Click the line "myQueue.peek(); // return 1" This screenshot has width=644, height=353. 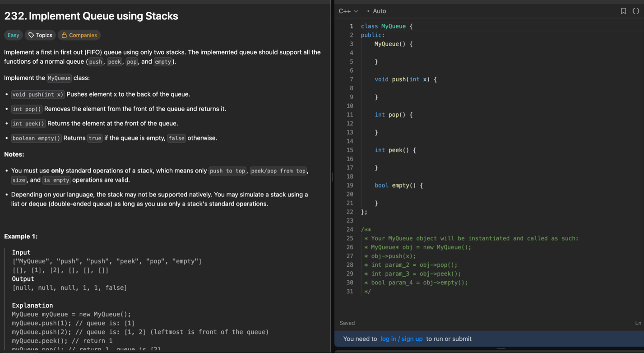tap(62, 341)
